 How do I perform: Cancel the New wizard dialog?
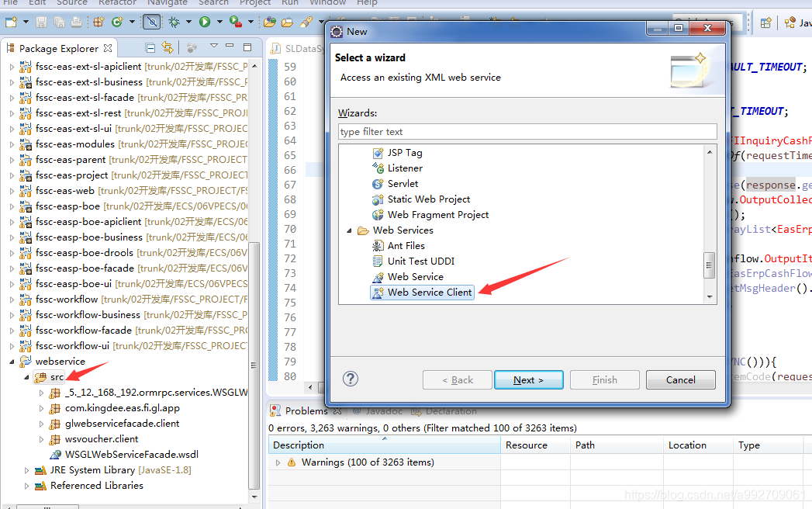coord(680,379)
